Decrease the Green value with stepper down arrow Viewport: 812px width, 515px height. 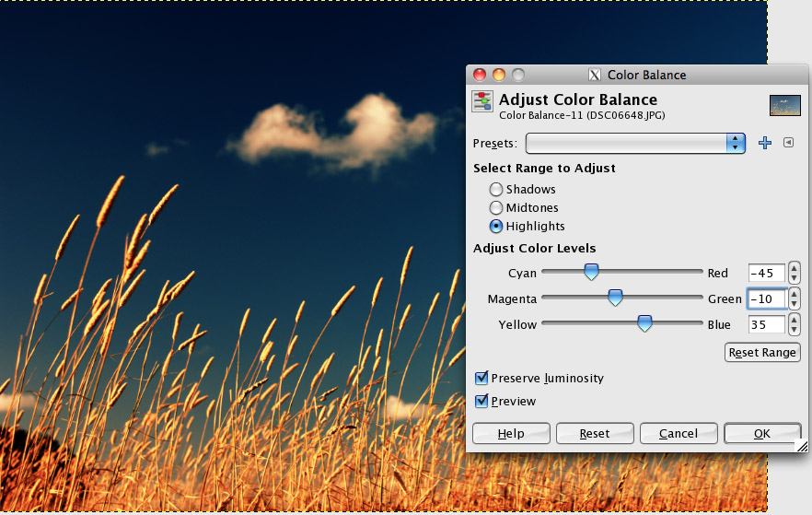(x=794, y=304)
